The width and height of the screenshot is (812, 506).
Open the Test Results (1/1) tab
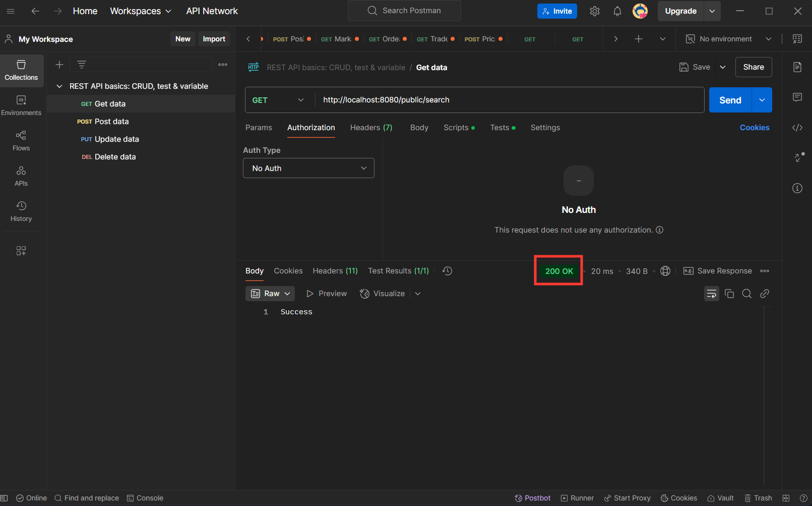(x=398, y=271)
